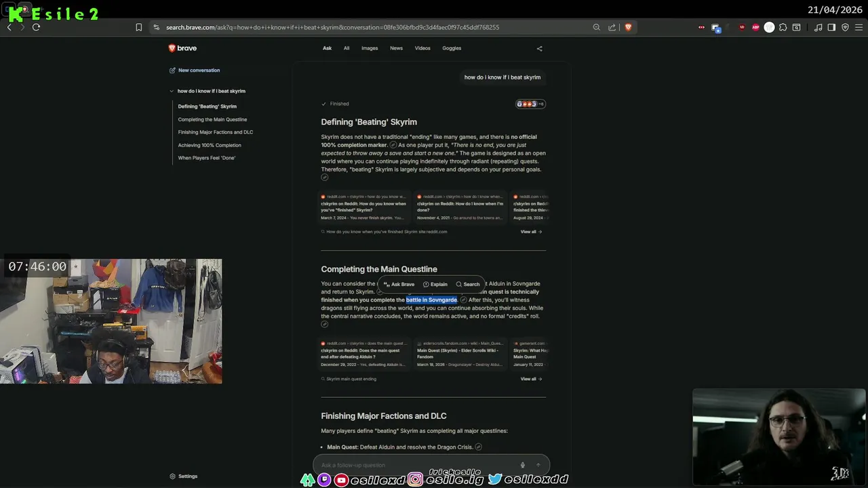Image resolution: width=868 pixels, height=488 pixels.
Task: Open the music note playlist icon
Action: tap(818, 27)
